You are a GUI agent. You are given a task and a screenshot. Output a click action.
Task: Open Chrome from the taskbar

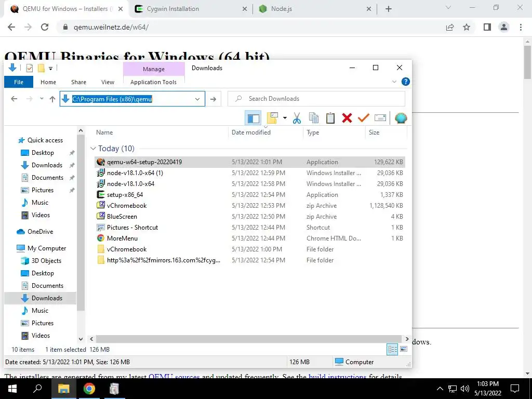[89, 389]
